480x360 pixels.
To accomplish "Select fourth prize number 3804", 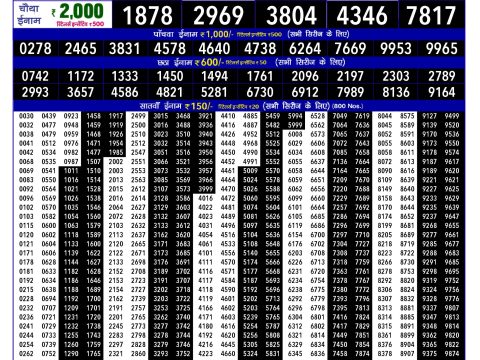I will pos(291,15).
